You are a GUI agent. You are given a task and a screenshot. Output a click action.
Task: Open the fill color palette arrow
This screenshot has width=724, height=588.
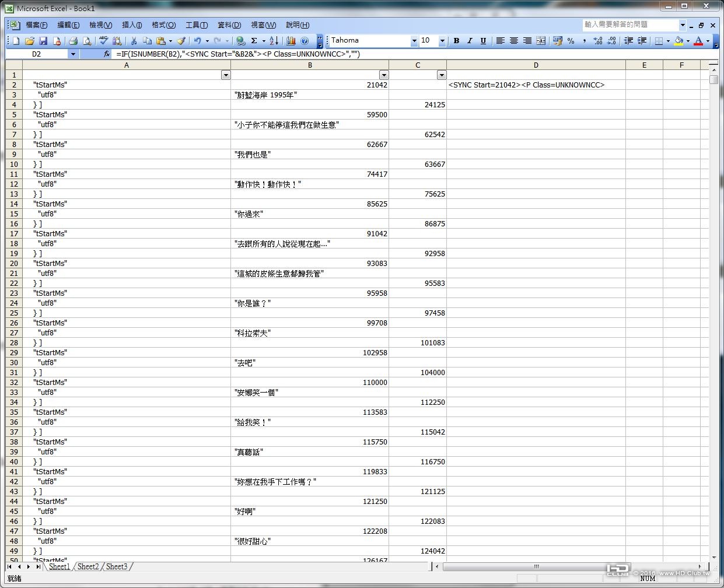pyautogui.click(x=688, y=41)
